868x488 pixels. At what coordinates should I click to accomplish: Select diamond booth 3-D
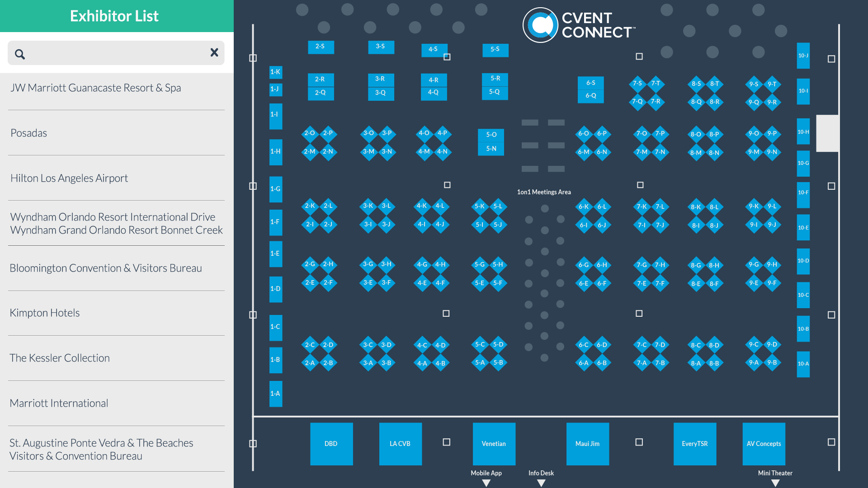tap(387, 345)
